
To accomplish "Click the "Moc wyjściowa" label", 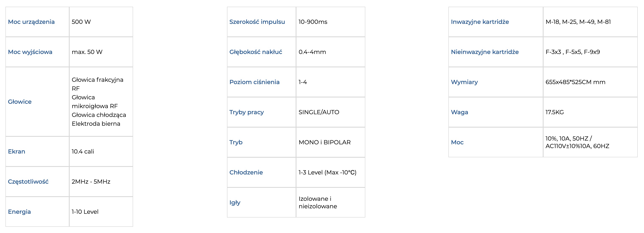I will click(30, 52).
